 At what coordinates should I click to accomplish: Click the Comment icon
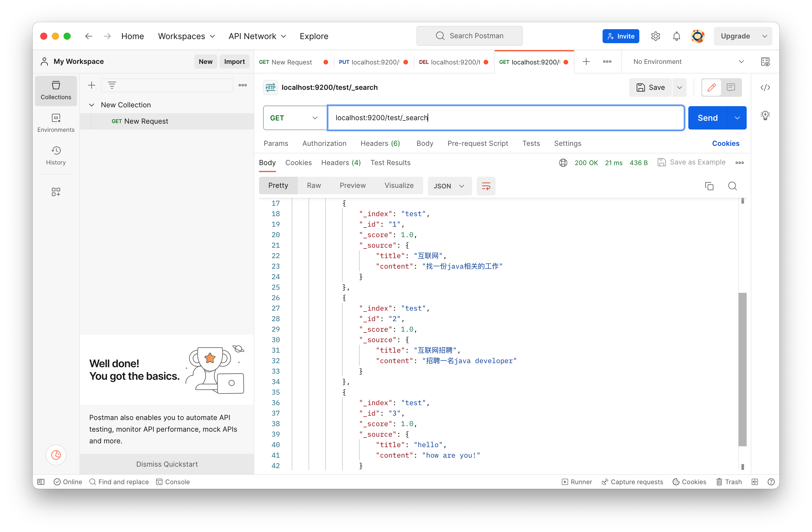(x=731, y=87)
